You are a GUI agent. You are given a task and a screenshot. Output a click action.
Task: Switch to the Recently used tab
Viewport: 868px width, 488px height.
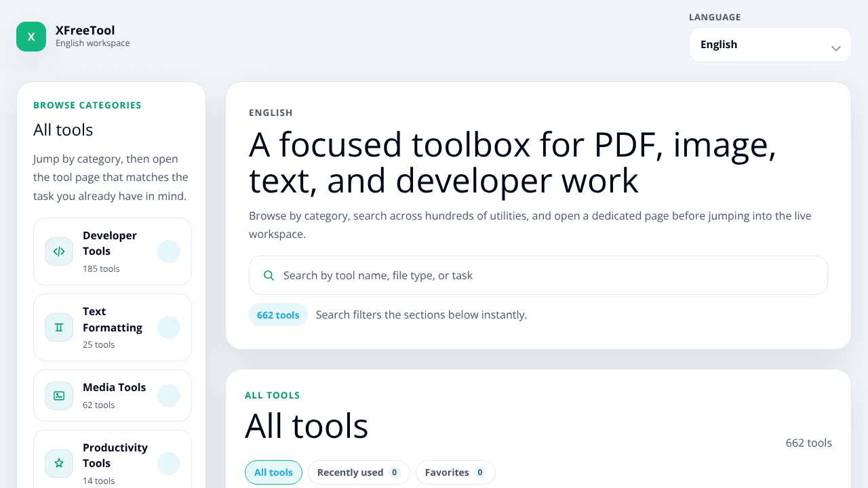coord(359,472)
